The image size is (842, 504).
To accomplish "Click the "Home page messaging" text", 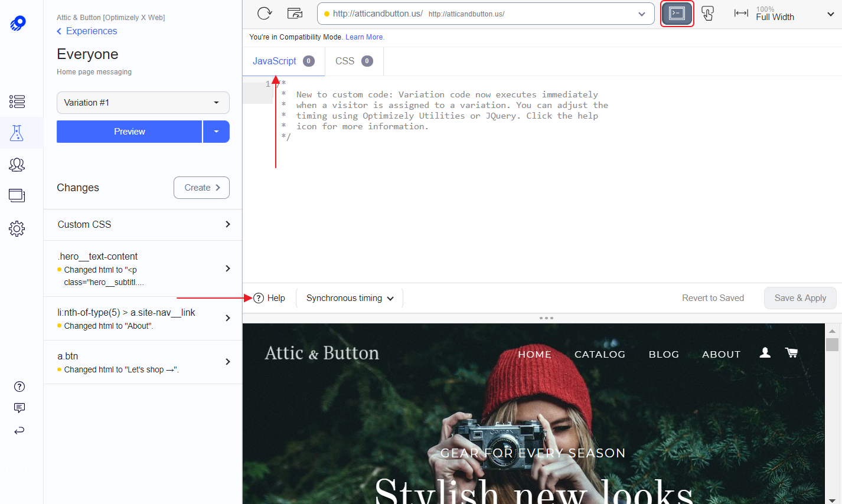I will tap(94, 72).
